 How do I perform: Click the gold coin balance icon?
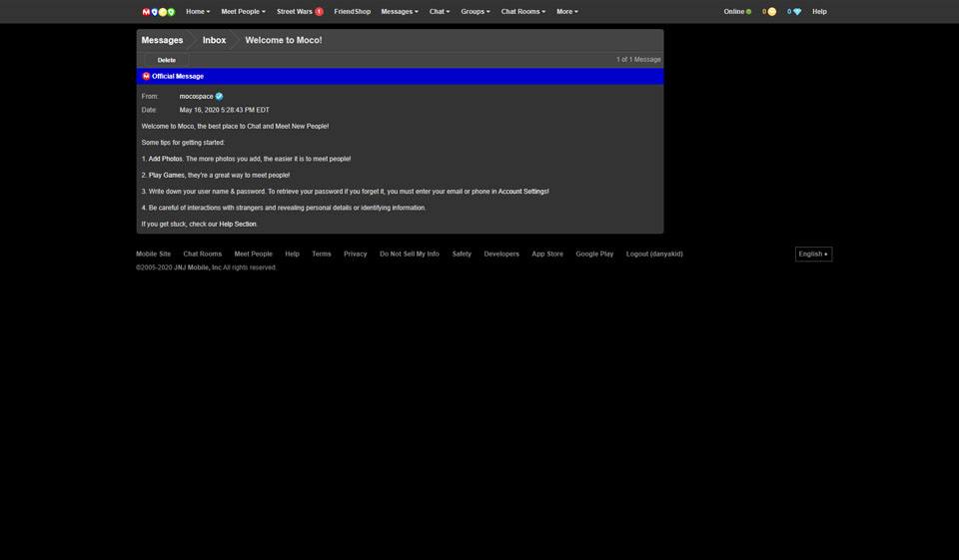coord(771,12)
